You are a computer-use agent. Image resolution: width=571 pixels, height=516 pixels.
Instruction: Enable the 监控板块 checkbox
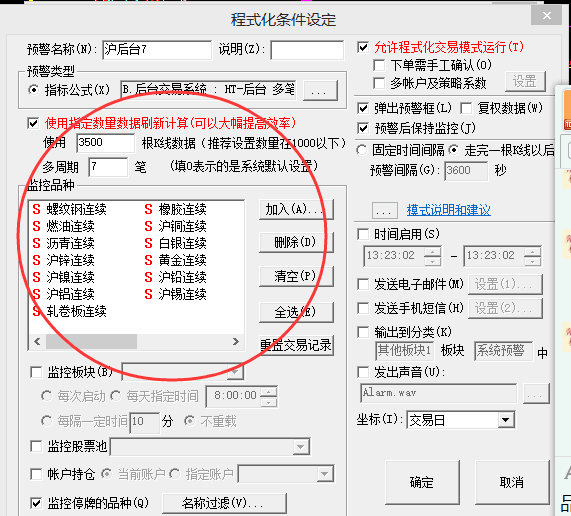tap(36, 372)
